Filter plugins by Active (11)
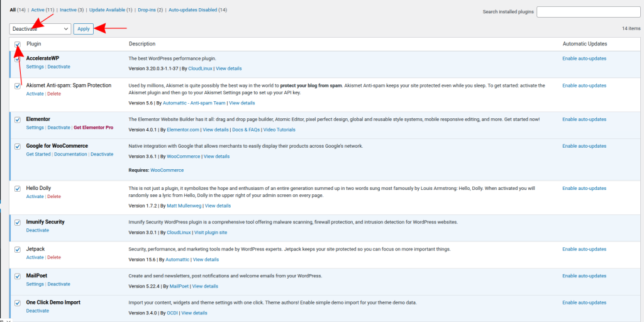This screenshot has height=322, width=644. click(x=43, y=10)
